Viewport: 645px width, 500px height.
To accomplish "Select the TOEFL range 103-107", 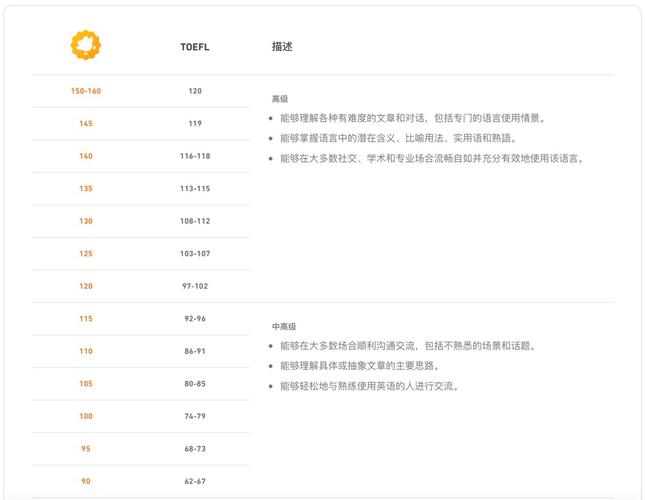I will (195, 253).
